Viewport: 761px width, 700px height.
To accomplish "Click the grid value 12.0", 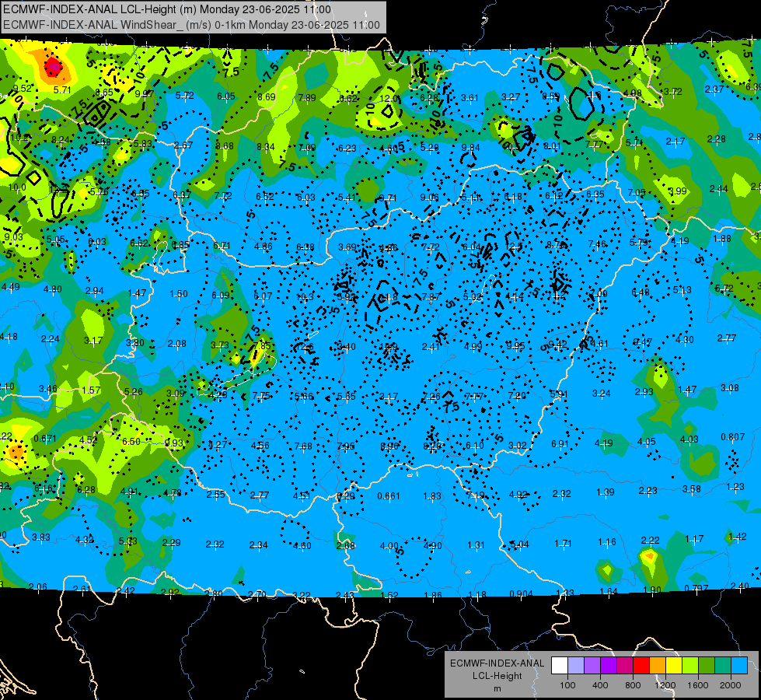I will (x=388, y=99).
